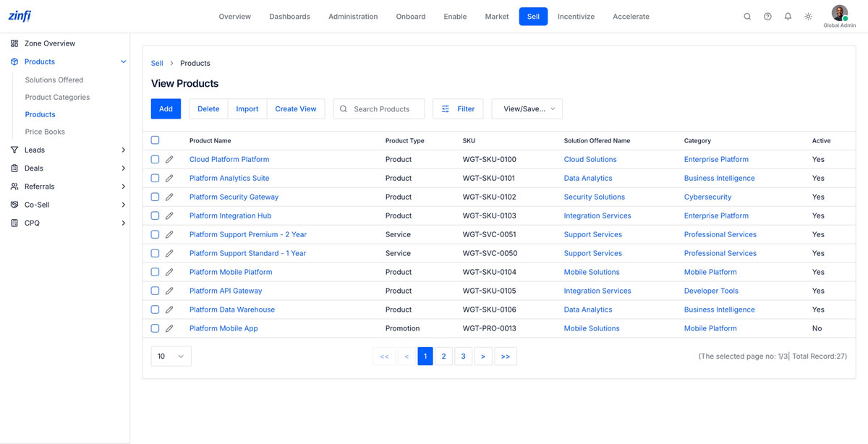Click the Zone Overview grid icon
868x444 pixels.
pos(14,43)
